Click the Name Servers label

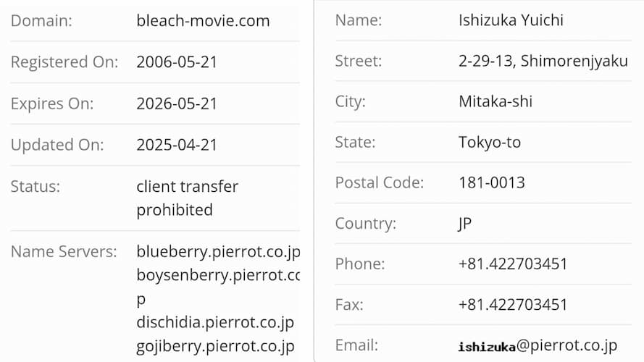[x=64, y=252]
